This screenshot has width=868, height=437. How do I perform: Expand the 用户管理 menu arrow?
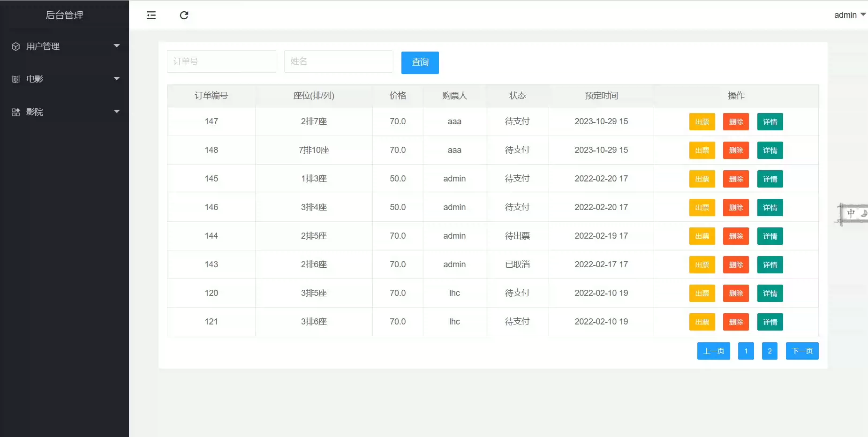(x=117, y=46)
